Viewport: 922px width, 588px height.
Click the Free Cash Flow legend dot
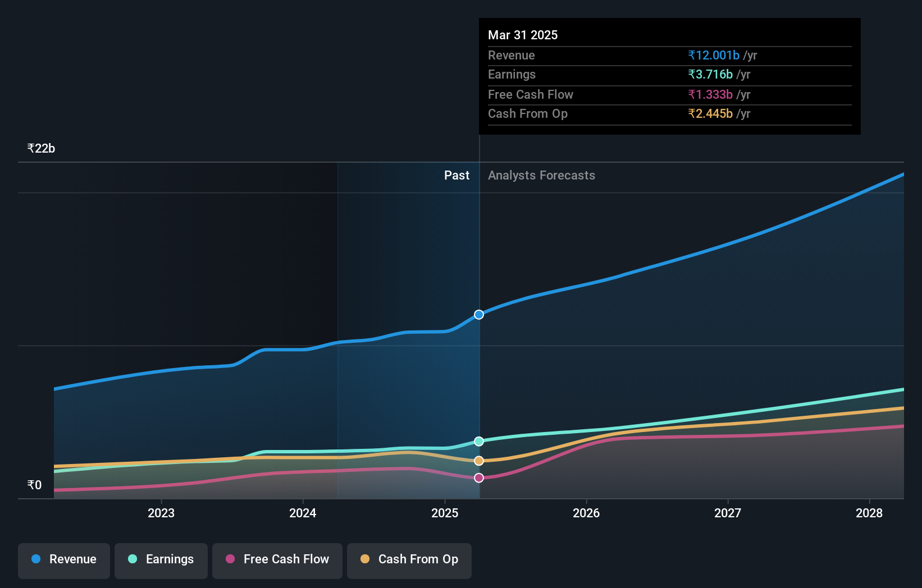(x=230, y=559)
